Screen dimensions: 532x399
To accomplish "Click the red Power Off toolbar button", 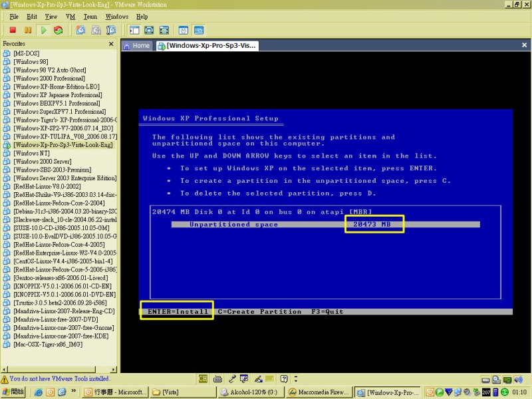I will [x=13, y=30].
